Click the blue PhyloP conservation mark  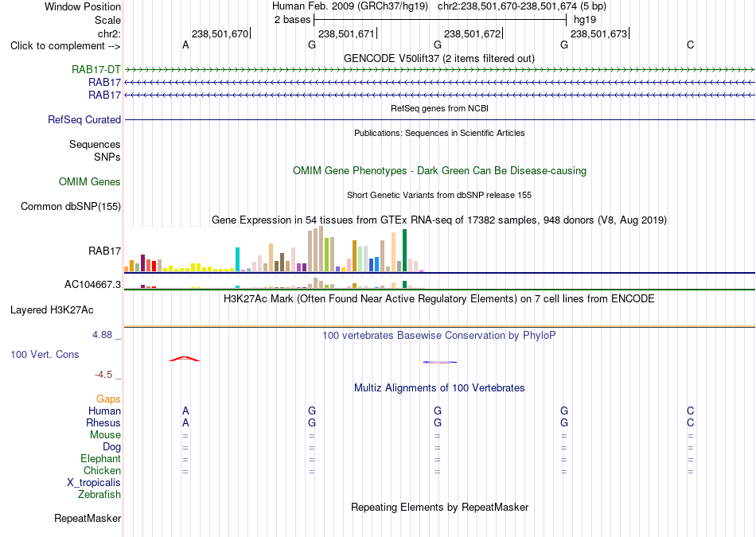click(x=440, y=362)
